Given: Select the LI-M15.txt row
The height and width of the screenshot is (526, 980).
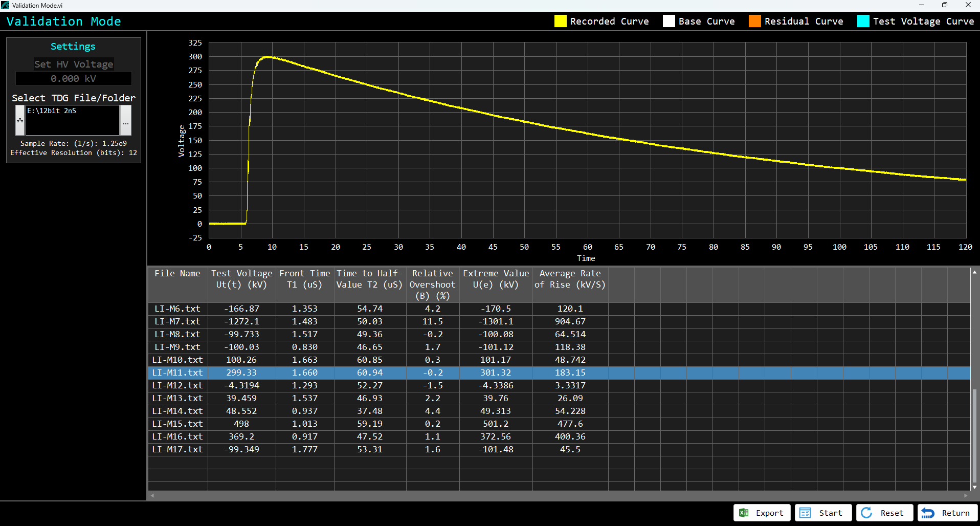Looking at the screenshot, I should 559,424.
